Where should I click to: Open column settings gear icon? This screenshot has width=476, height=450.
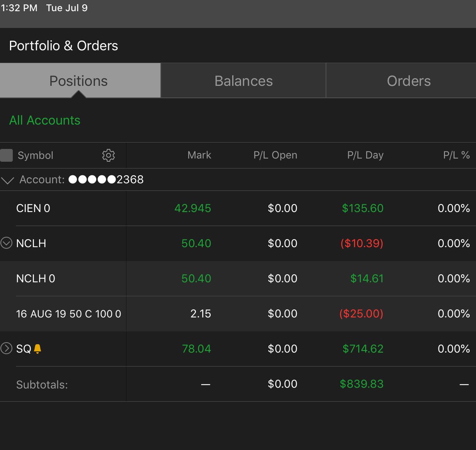(x=109, y=155)
